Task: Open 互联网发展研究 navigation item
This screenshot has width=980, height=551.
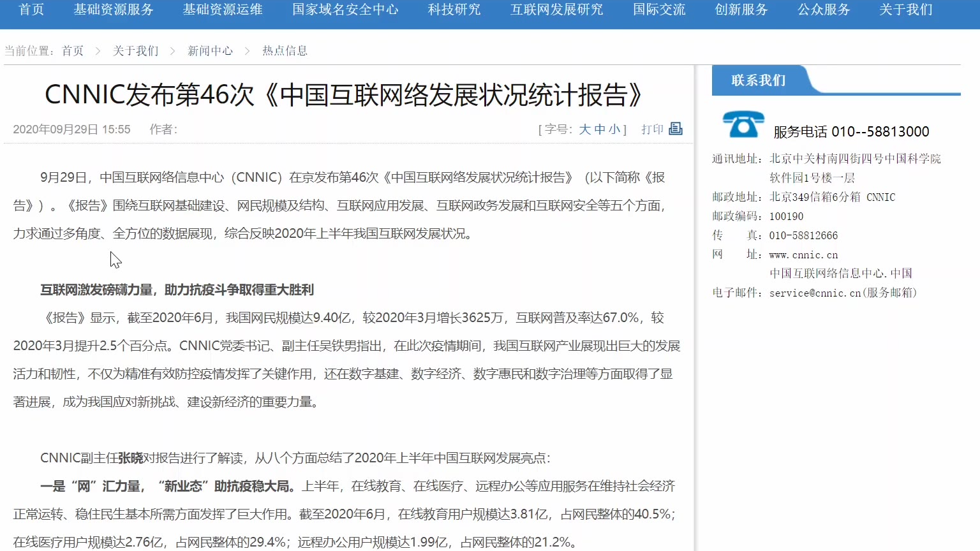Action: click(556, 10)
